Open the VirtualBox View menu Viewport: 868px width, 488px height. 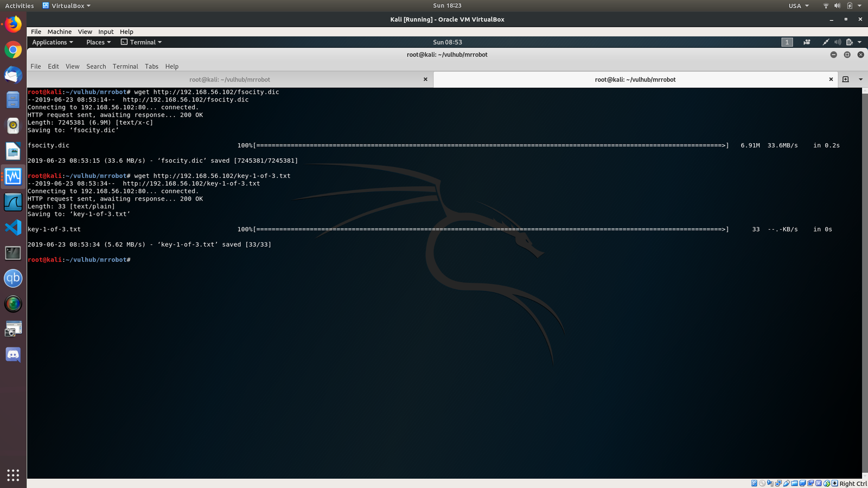click(85, 31)
